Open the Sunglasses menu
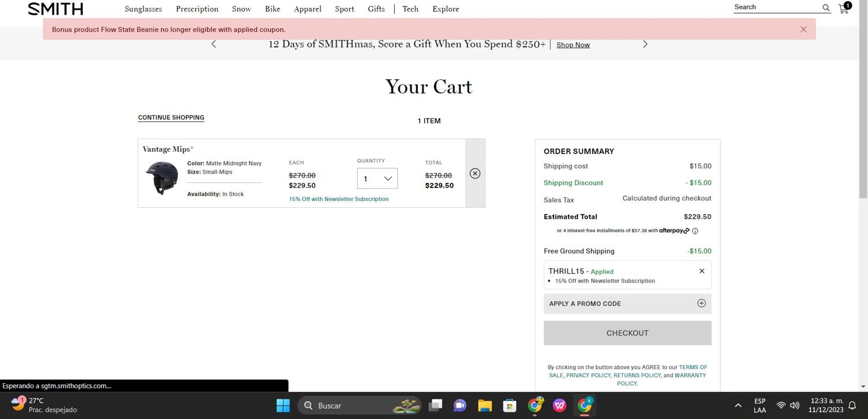The image size is (868, 419). (x=144, y=9)
